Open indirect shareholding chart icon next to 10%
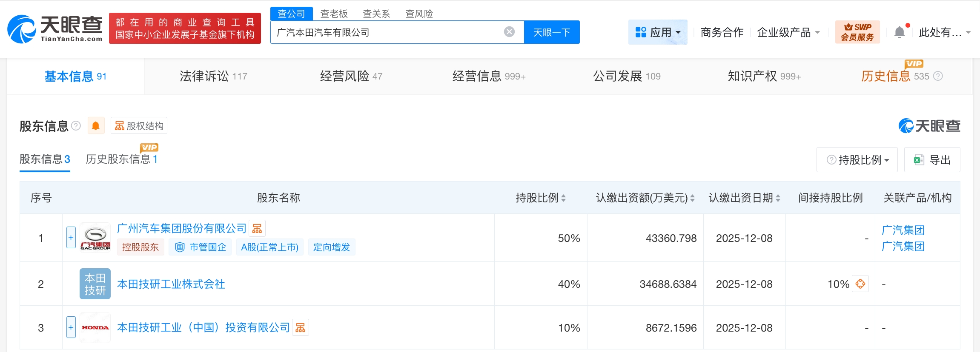This screenshot has width=980, height=352. [x=860, y=284]
